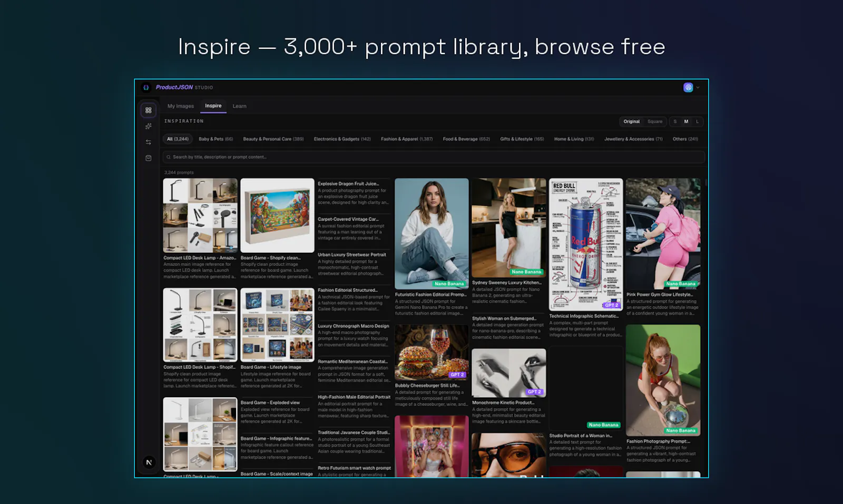This screenshot has width=843, height=504.
Task: Filter by Beauty & Personal Care category
Action: click(x=273, y=139)
